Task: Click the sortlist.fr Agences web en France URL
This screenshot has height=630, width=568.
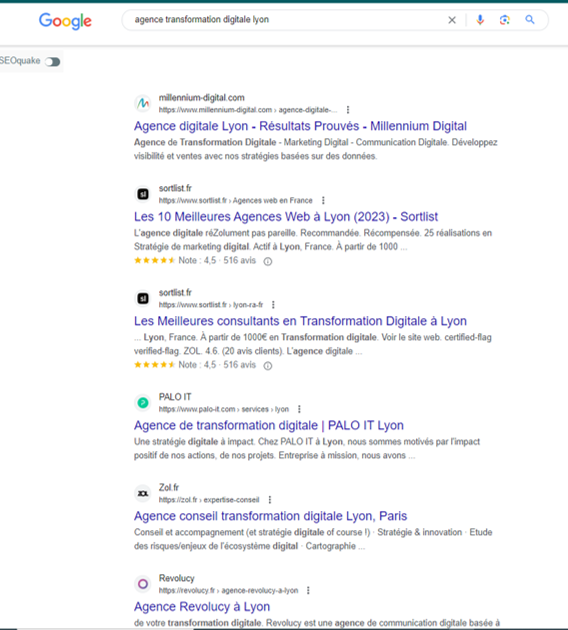Action: 235,200
